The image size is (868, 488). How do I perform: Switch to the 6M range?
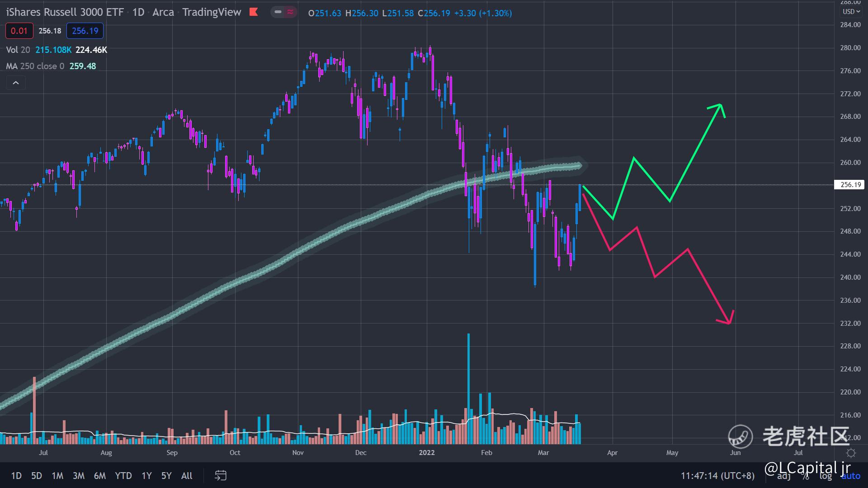99,476
